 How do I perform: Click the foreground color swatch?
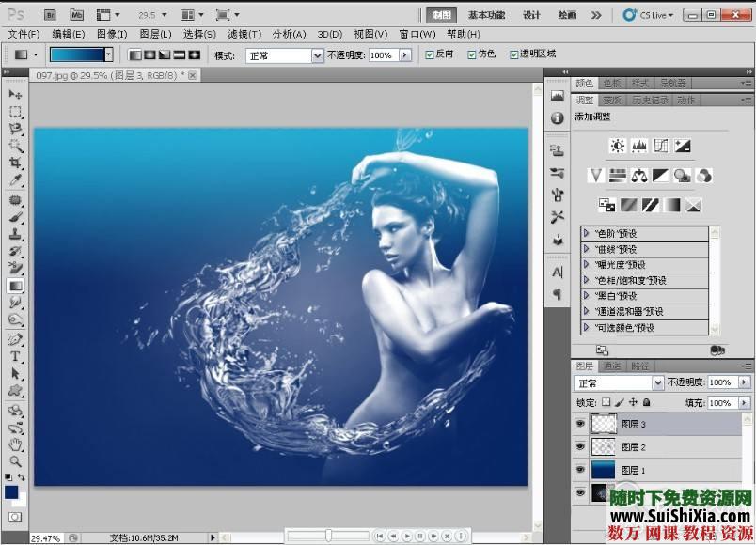[11, 490]
